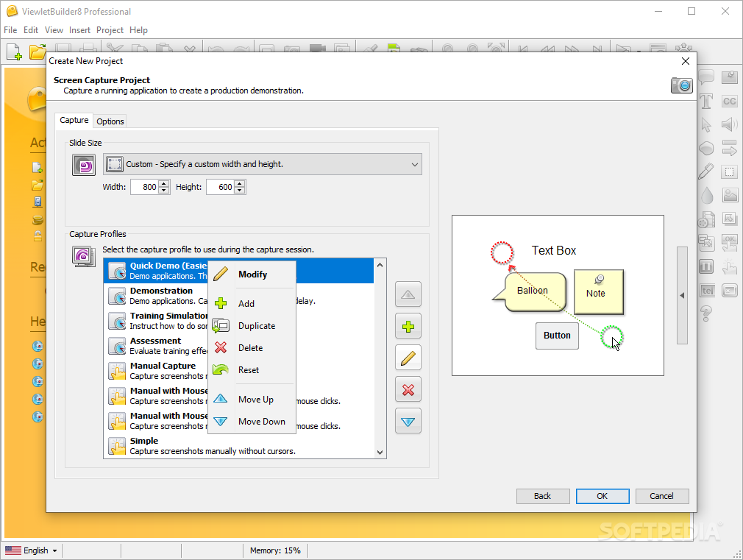
Task: Click the Cancel button
Action: pos(662,496)
